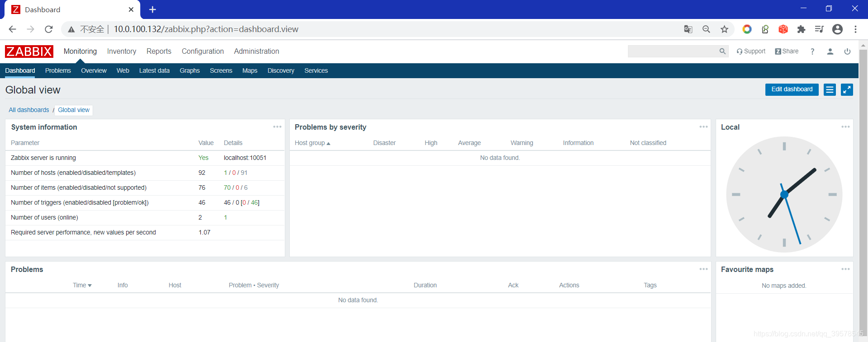The height and width of the screenshot is (342, 868).
Task: Open the media control playlist icon
Action: 819,29
